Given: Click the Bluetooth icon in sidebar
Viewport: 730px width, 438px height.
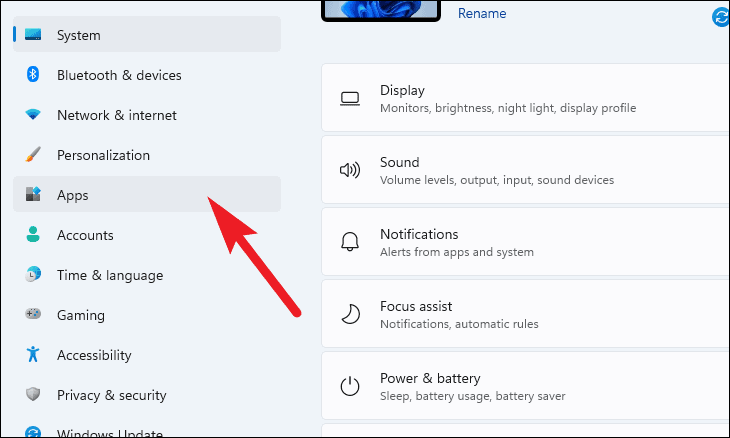Looking at the screenshot, I should click(33, 74).
